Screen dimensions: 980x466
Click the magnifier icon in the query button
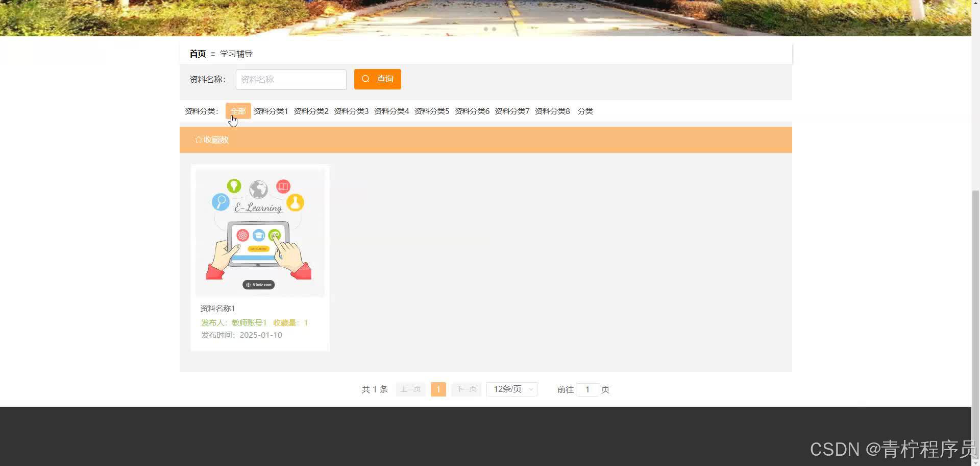[365, 79]
